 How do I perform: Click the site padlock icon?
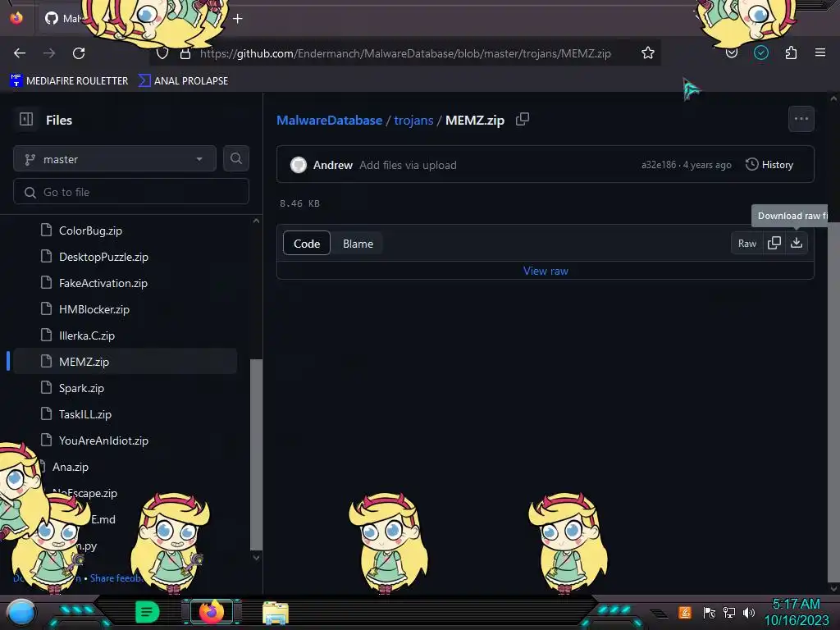pyautogui.click(x=185, y=53)
